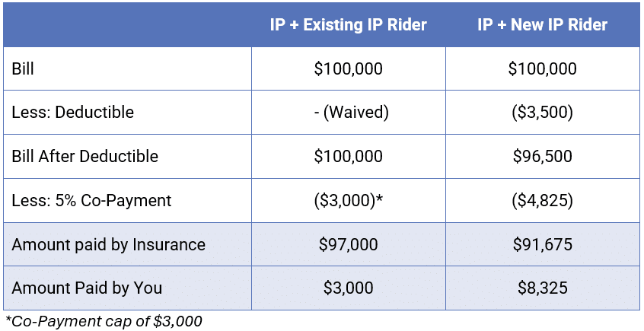Click the "IP + Existing IP Rider" column header
The width and height of the screenshot is (644, 331).
[x=348, y=24]
